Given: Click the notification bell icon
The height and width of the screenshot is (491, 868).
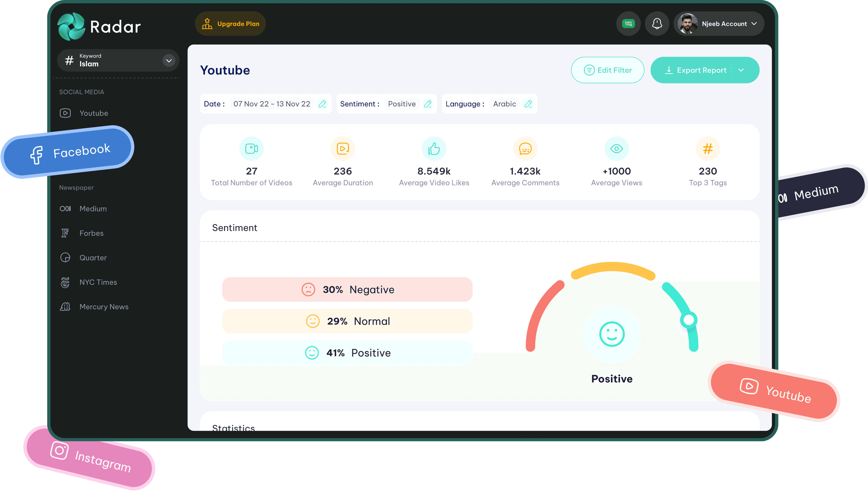Looking at the screenshot, I should (x=657, y=24).
